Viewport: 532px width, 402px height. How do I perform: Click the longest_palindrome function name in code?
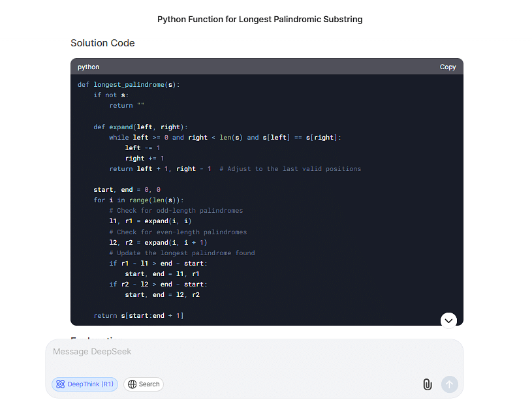pos(132,84)
